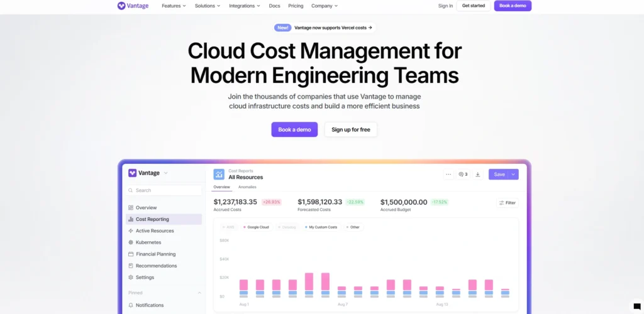Screen dimensions: 644x314
Task: Click the dashboard Search field
Action: [164, 190]
